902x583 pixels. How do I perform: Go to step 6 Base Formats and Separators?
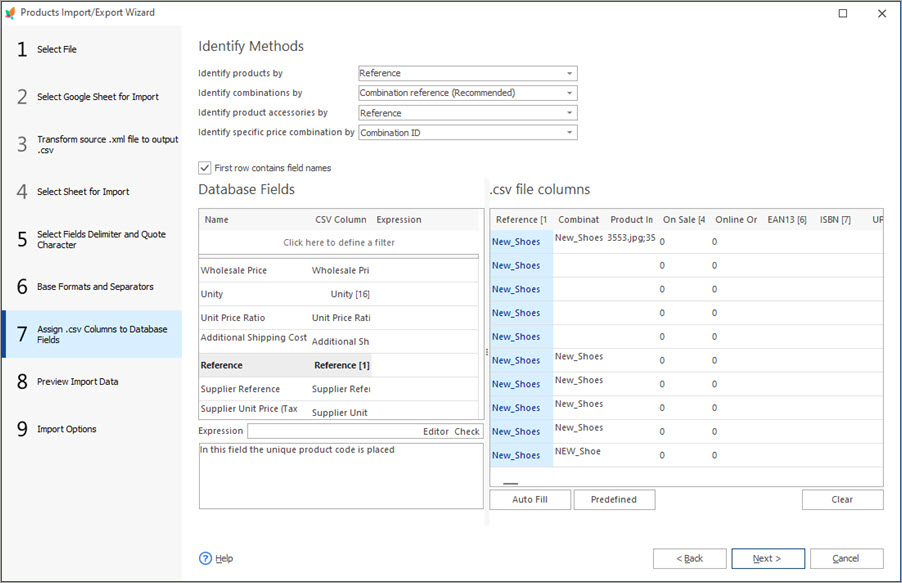pyautogui.click(x=92, y=287)
